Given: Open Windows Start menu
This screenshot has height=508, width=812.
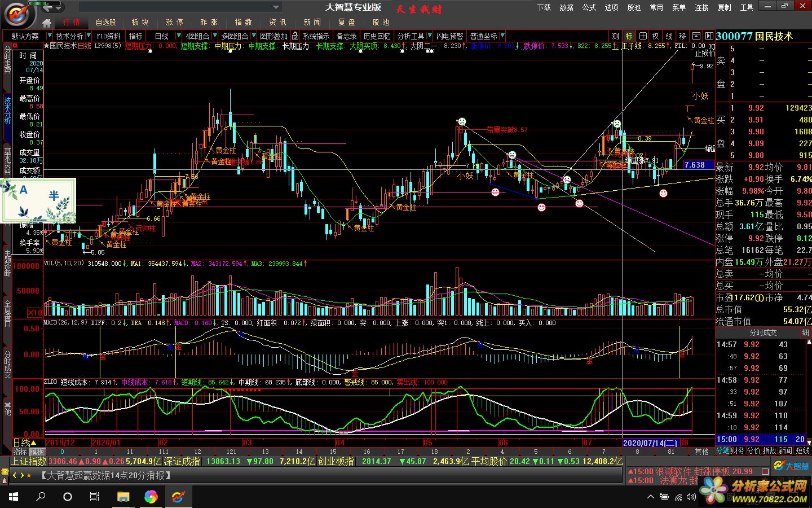Looking at the screenshot, I should (14, 497).
